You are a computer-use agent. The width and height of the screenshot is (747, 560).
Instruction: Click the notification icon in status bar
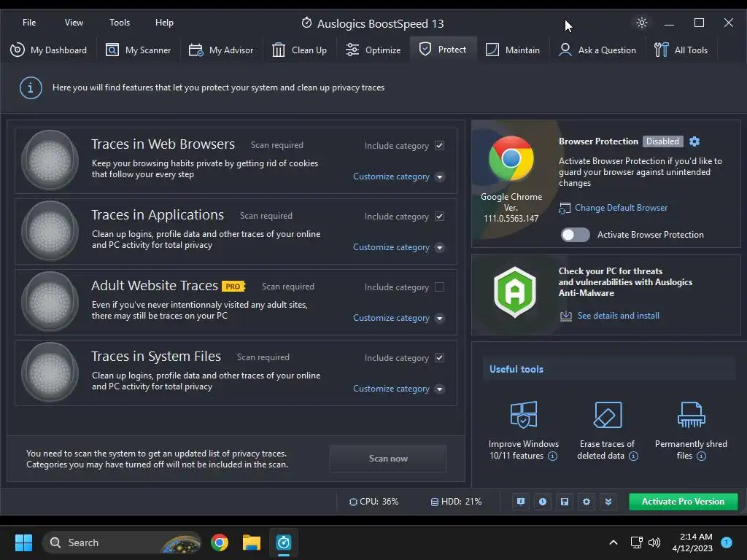521,502
